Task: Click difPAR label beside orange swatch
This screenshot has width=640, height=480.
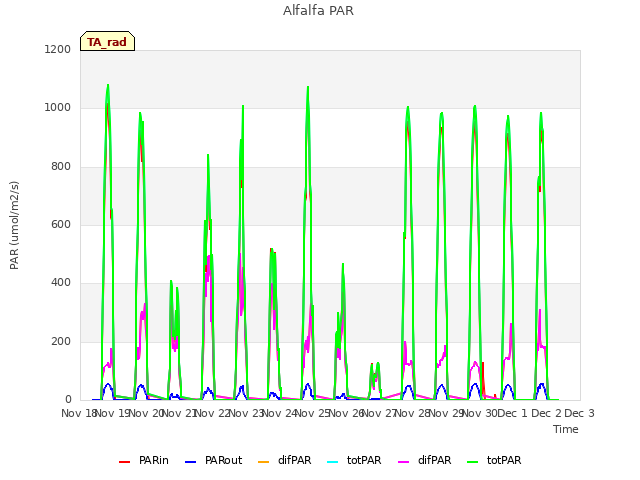Action: click(294, 460)
